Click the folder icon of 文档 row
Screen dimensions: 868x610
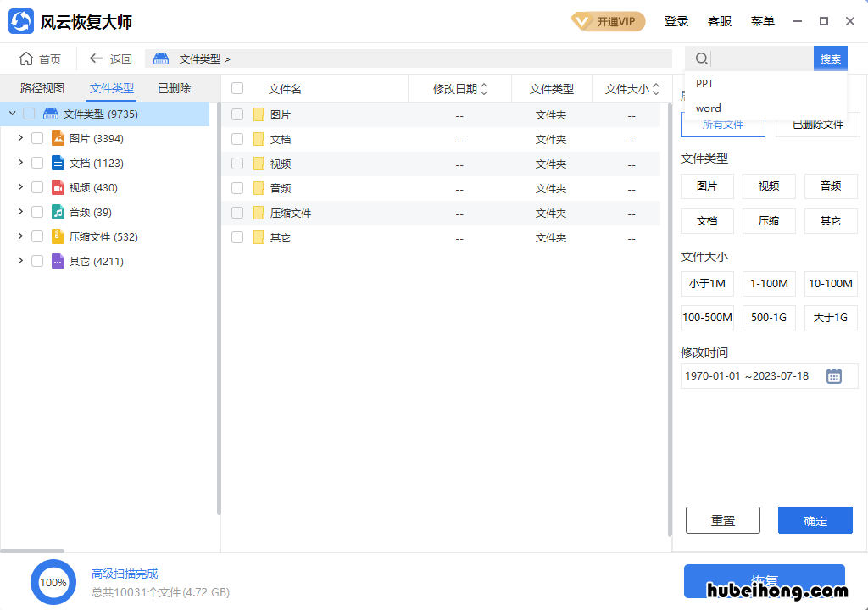259,139
